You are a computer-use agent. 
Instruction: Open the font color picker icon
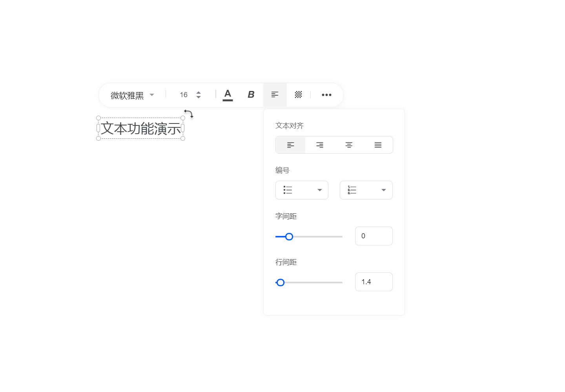point(228,95)
